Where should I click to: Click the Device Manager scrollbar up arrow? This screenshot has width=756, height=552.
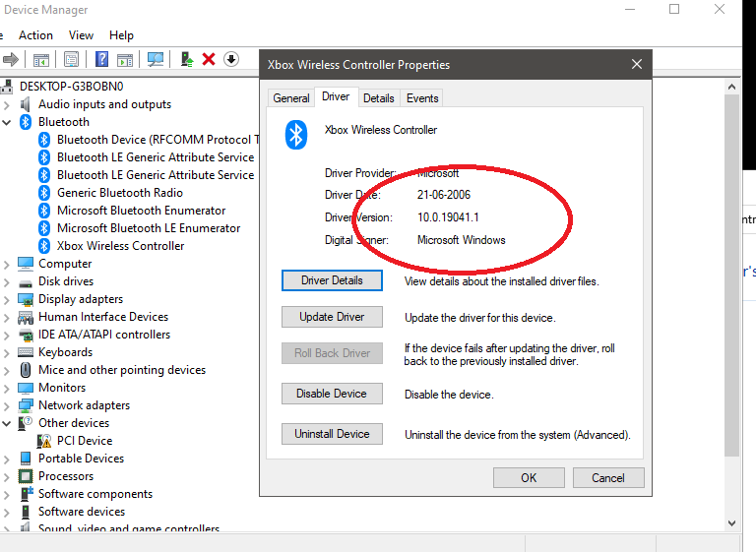(731, 87)
